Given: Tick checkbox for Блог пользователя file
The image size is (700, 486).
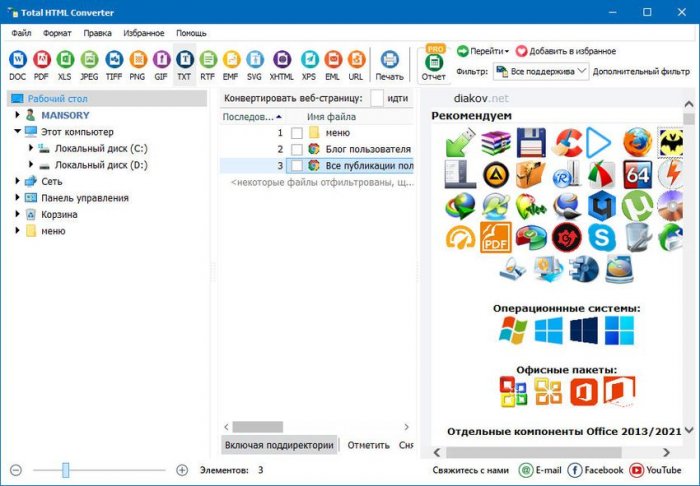Looking at the screenshot, I should [296, 150].
